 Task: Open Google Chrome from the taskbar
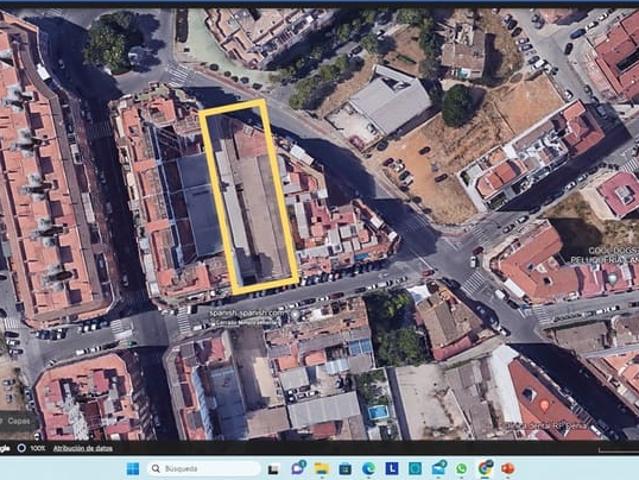(485, 468)
